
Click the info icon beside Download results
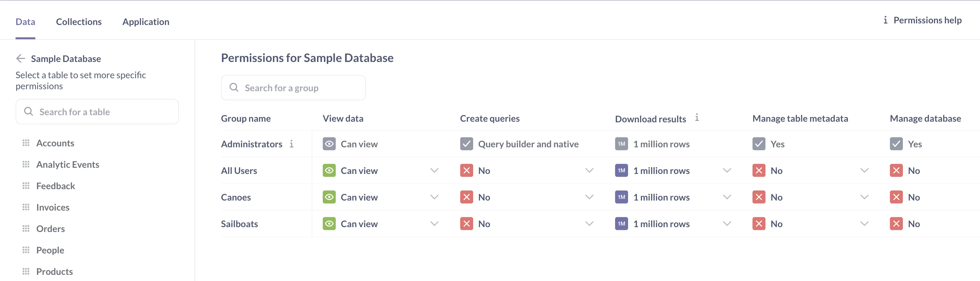696,117
